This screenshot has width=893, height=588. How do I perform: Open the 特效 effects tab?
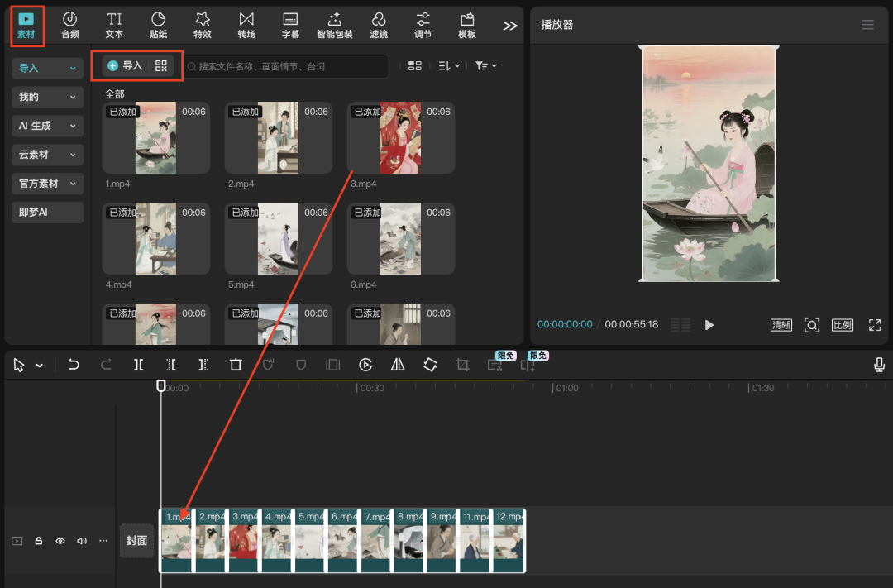tap(202, 25)
